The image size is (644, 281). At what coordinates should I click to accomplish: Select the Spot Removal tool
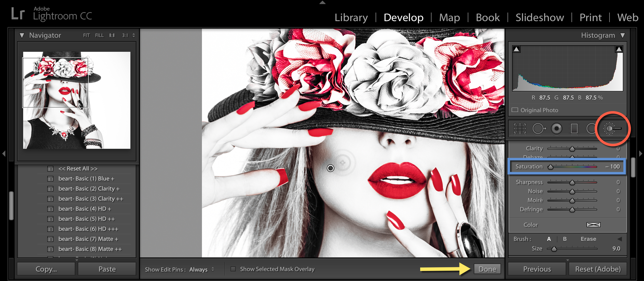point(539,128)
